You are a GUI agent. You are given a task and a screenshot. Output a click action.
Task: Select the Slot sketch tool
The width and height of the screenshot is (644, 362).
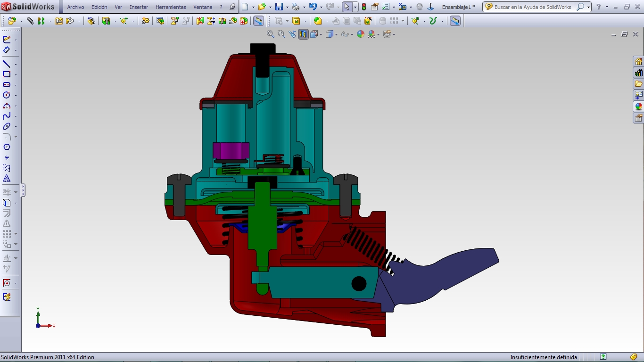pos(7,85)
